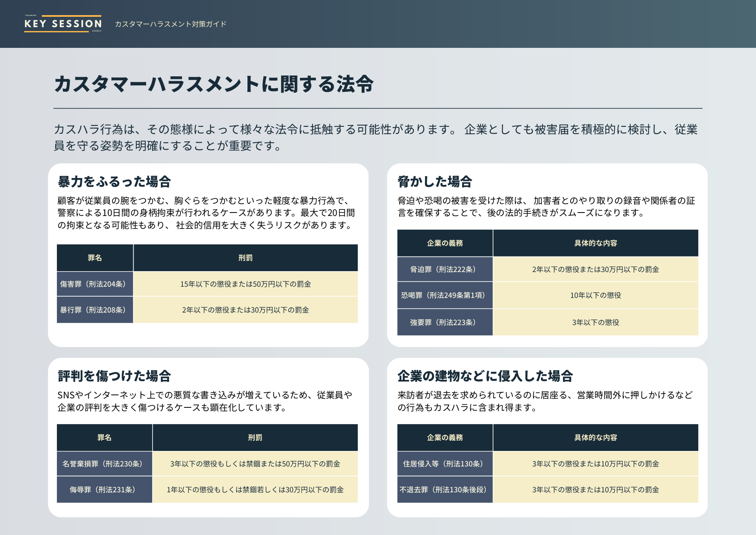
Task: Click the 罪名 column header in violence table
Action: coord(94,258)
